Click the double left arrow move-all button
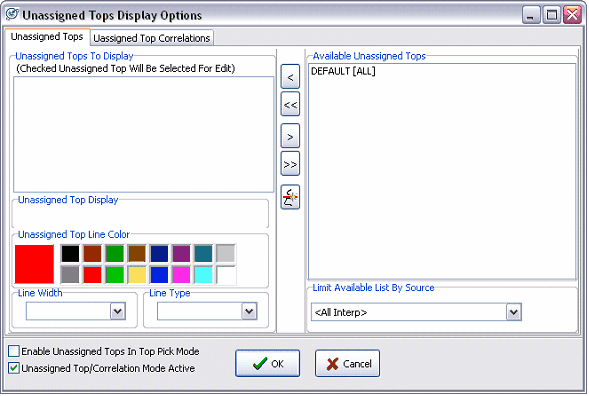589x396 pixels. [290, 104]
